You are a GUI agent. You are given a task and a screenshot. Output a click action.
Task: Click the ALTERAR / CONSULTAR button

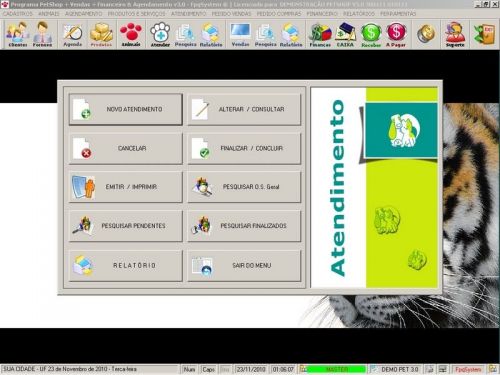[244, 109]
